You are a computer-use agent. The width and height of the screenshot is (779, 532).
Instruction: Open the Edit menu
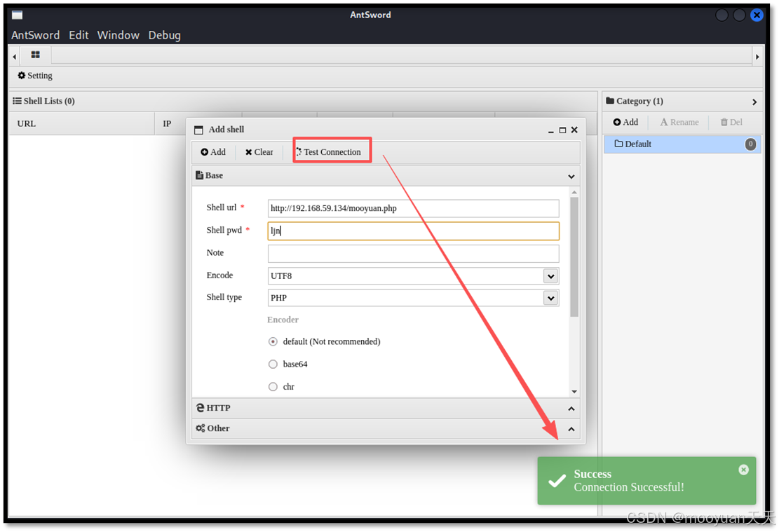click(79, 35)
